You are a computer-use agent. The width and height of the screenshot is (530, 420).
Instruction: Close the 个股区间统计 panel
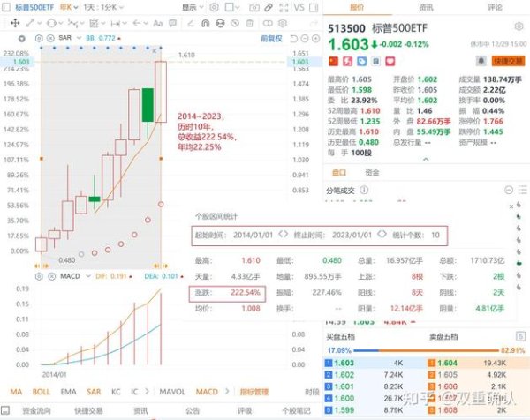[x=511, y=206]
